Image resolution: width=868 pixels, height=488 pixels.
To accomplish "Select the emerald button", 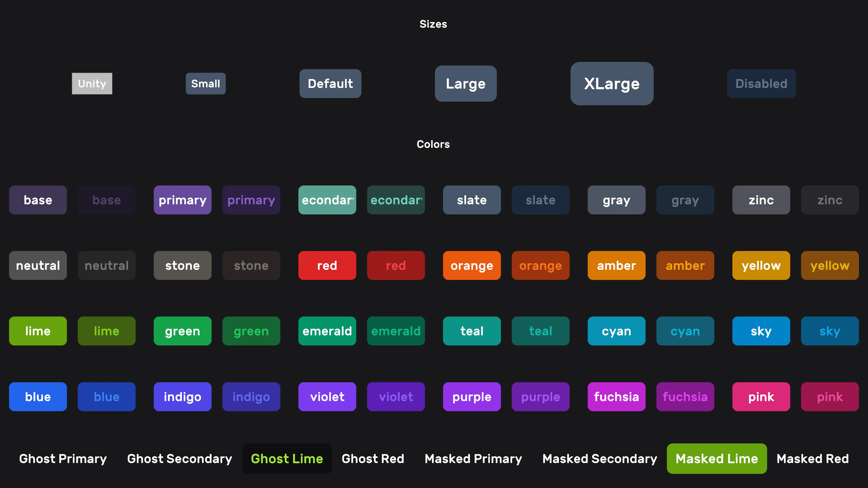I will (327, 331).
